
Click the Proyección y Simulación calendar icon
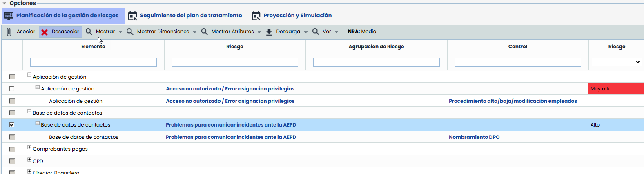click(x=256, y=16)
